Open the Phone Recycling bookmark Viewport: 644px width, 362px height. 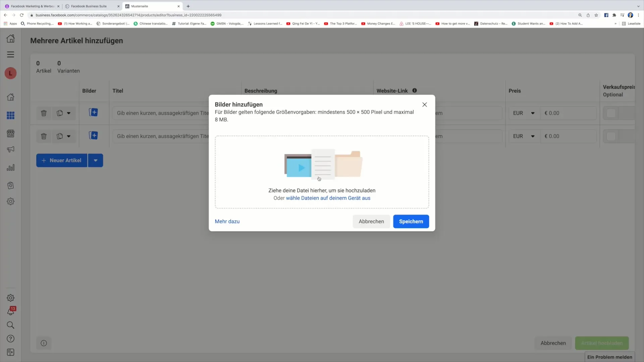tap(37, 23)
